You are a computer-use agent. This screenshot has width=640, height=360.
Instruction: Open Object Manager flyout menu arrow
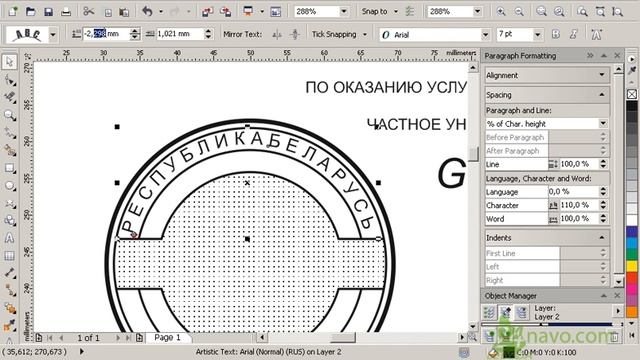[x=618, y=311]
